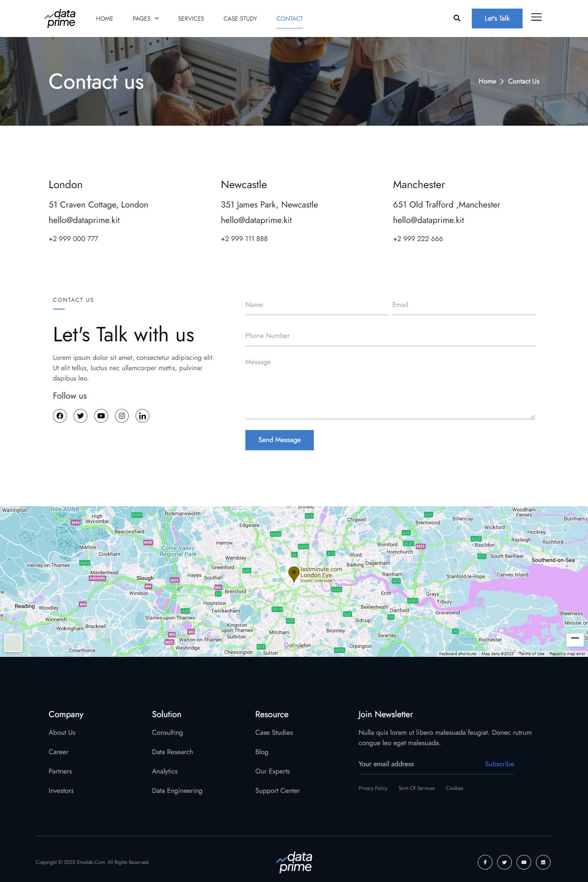This screenshot has height=882, width=588.
Task: Click Home in the breadcrumb
Action: [487, 81]
